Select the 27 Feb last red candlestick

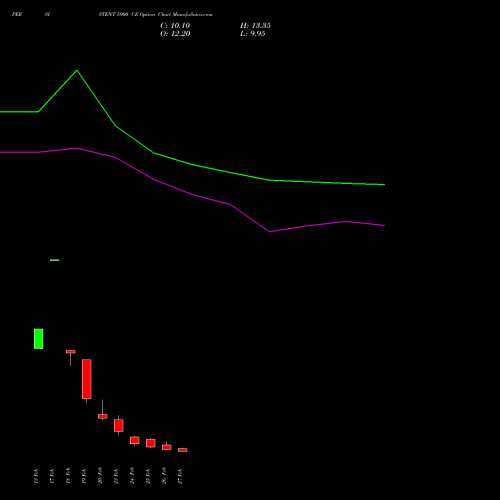[183, 450]
